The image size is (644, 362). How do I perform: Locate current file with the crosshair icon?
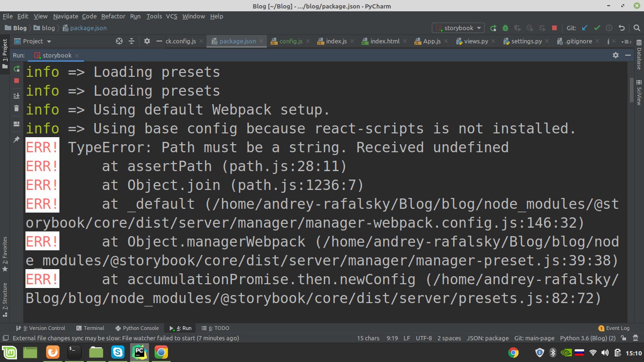119,41
